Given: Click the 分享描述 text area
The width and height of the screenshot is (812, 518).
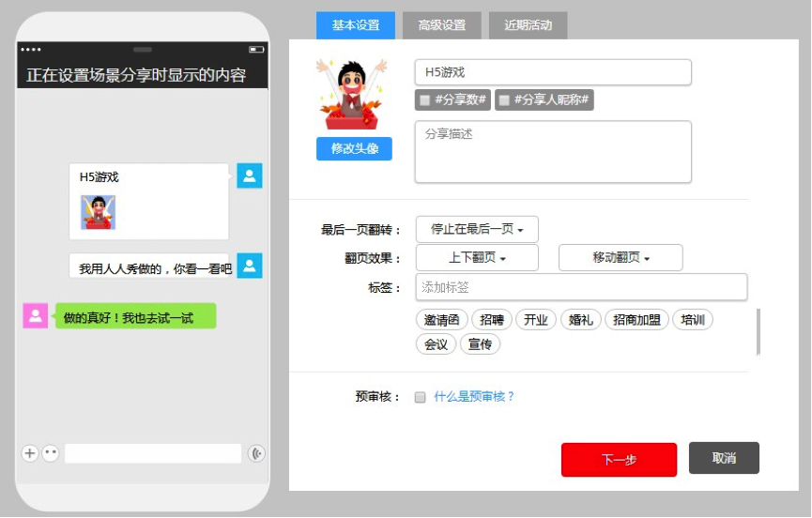Looking at the screenshot, I should [553, 152].
